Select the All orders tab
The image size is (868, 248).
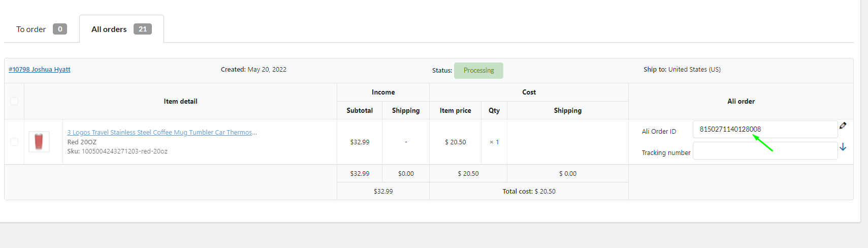121,29
